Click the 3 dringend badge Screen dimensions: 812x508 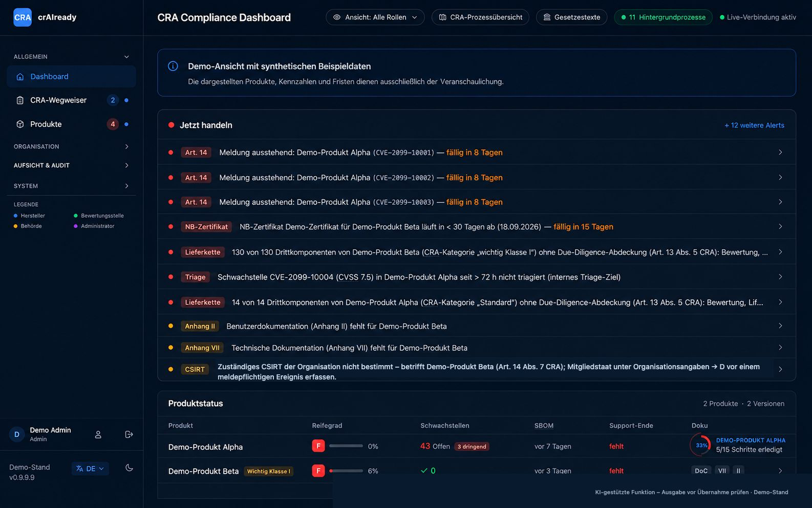[472, 447]
